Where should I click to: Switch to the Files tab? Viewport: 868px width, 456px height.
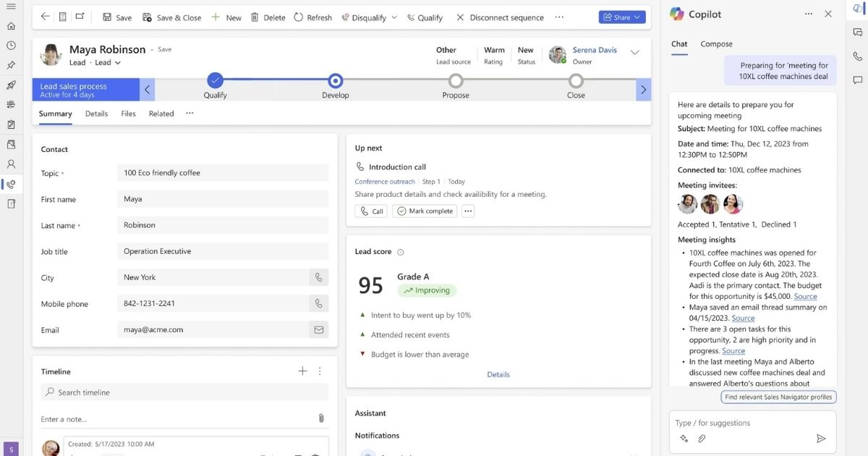pos(128,114)
